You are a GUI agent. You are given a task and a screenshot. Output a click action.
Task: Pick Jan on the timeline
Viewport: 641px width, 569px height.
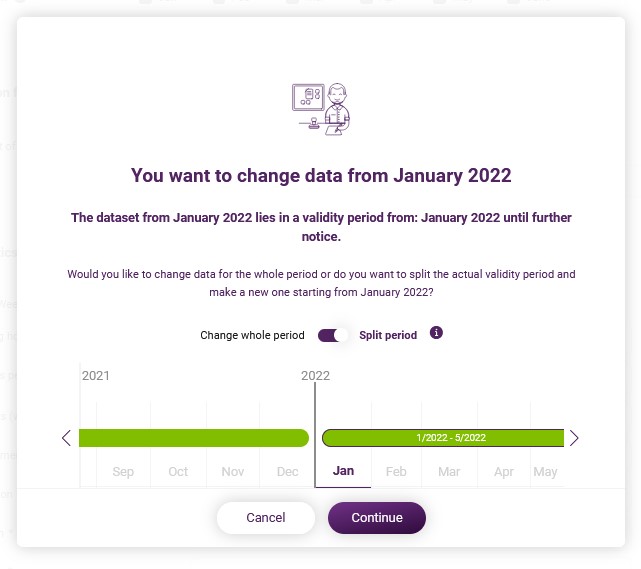(x=343, y=471)
